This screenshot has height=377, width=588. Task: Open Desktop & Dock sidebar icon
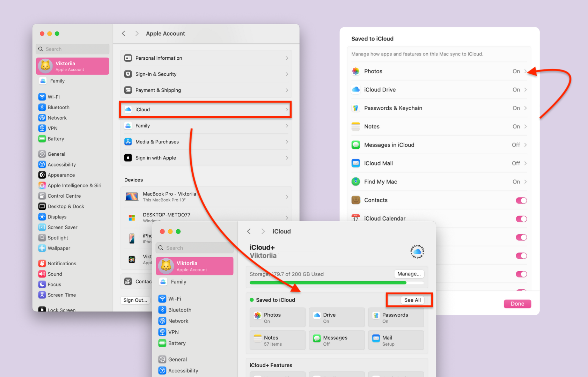[x=42, y=206]
